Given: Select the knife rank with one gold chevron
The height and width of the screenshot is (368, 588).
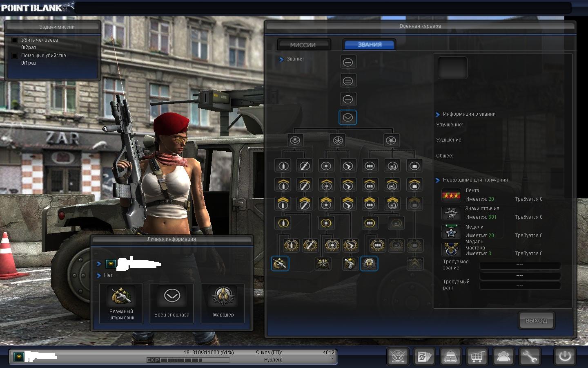Looking at the screenshot, I should coord(305,185).
